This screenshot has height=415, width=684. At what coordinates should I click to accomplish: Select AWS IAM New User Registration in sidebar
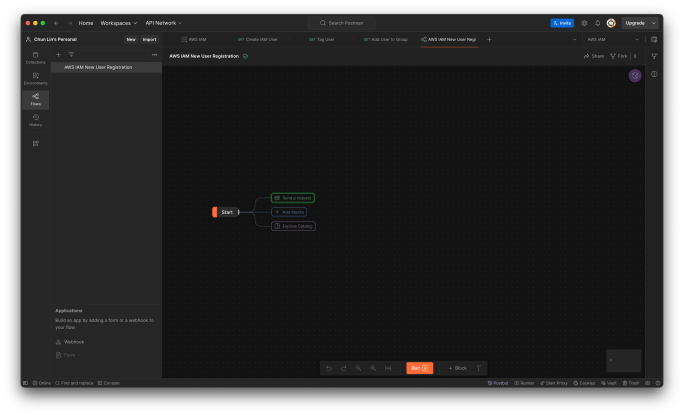pos(106,67)
